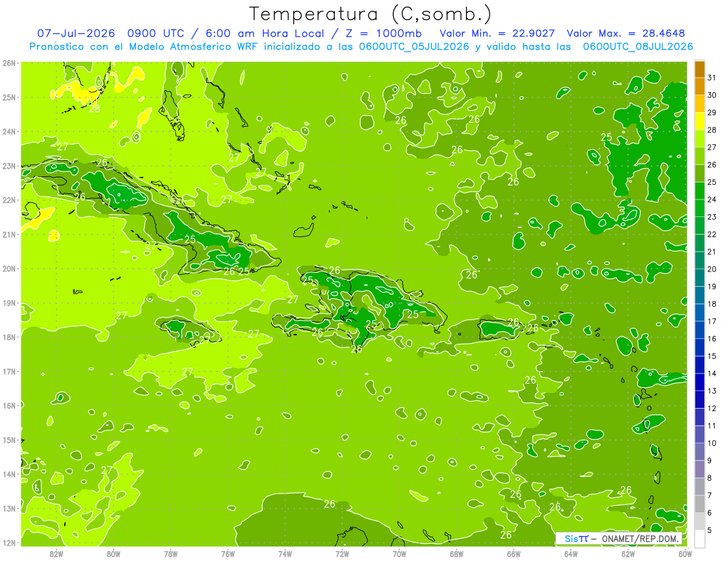Click longitude label '82W'
The height and width of the screenshot is (562, 728).
click(56, 554)
